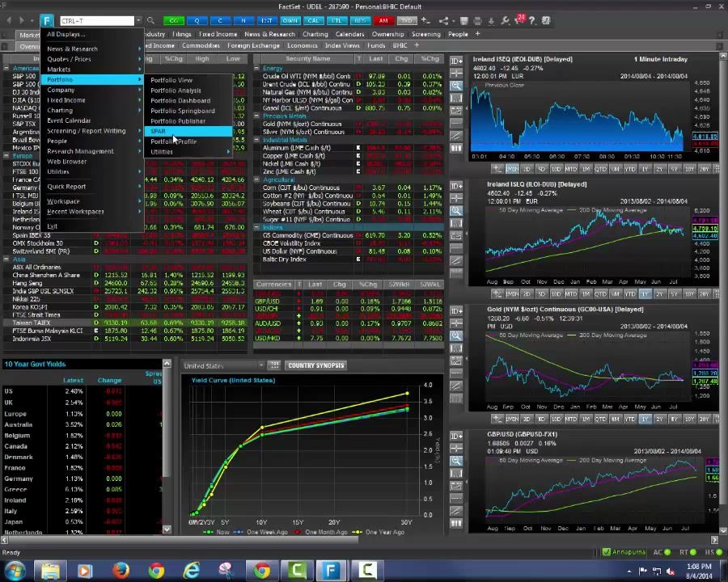
Task: Set Ireland intraday chart to MTD range
Action: [570, 169]
